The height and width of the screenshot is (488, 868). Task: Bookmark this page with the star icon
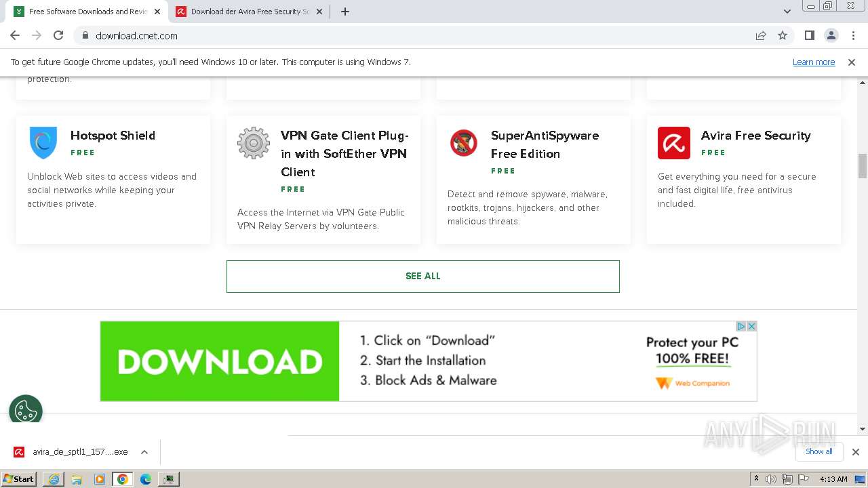(x=783, y=35)
